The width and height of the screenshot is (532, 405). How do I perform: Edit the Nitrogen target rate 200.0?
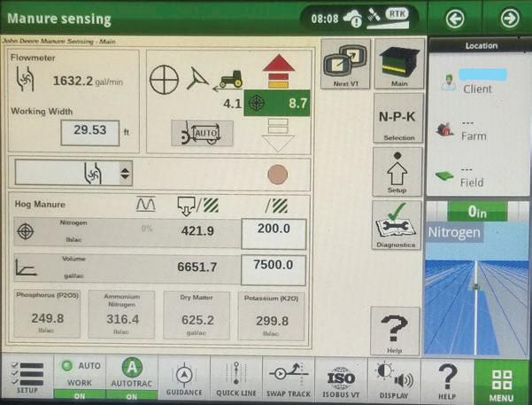pyautogui.click(x=274, y=234)
